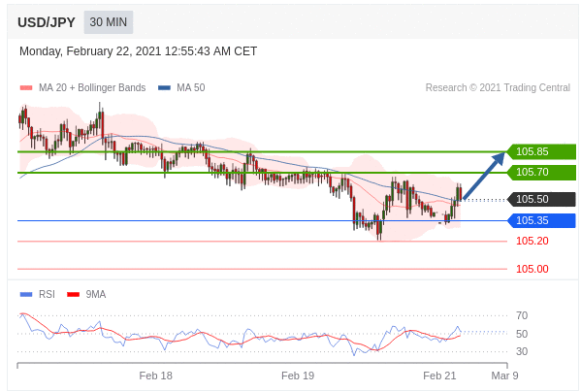This screenshot has height=392, width=581.
Task: Select the green 105.85 resistance price tag
Action: [541, 152]
